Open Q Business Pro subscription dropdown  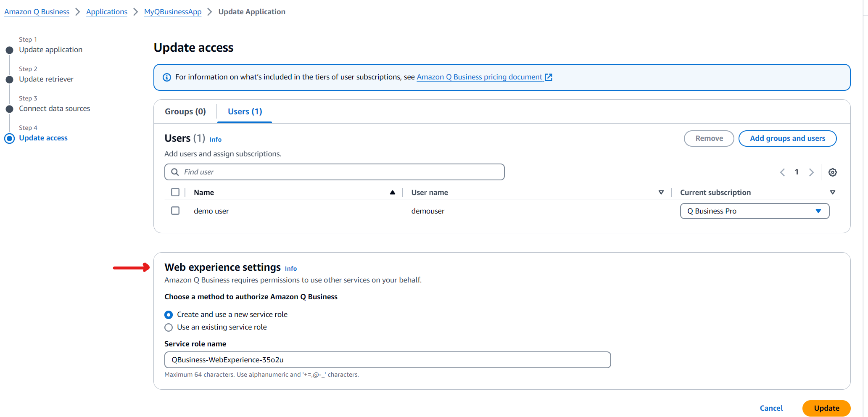(755, 211)
